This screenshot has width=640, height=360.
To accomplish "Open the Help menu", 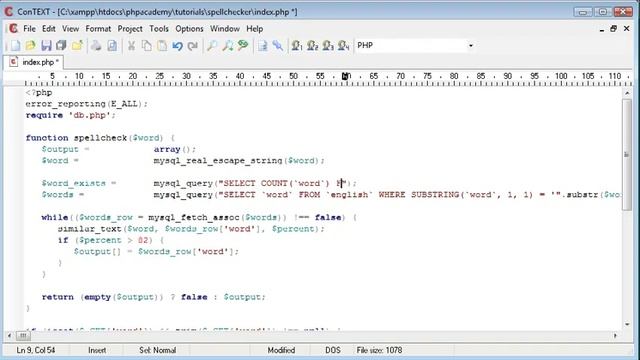I will pyautogui.click(x=255, y=29).
